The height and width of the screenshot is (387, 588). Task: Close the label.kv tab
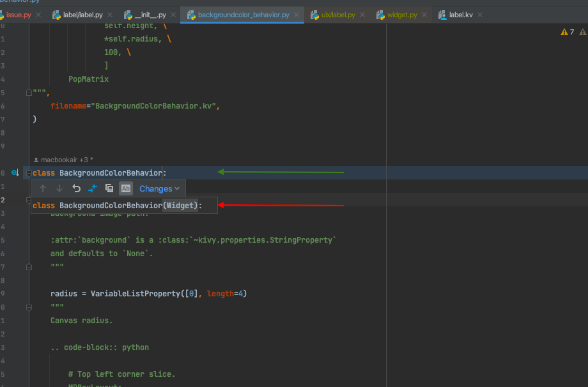[x=480, y=15]
